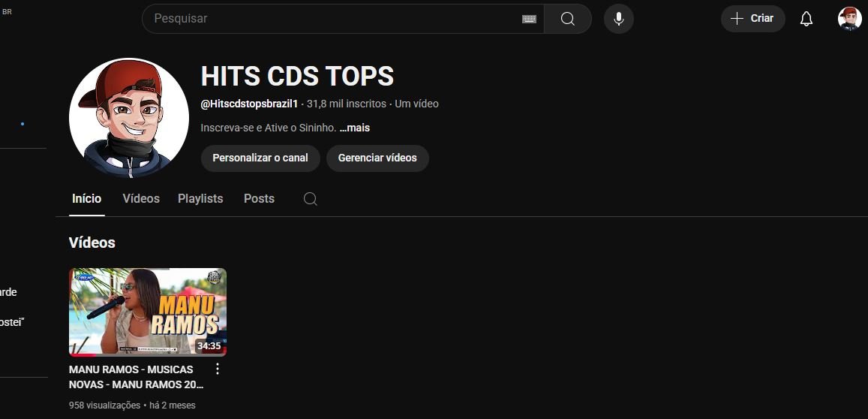This screenshot has width=868, height=419.
Task: Start voice search with the microphone
Action: tap(619, 19)
